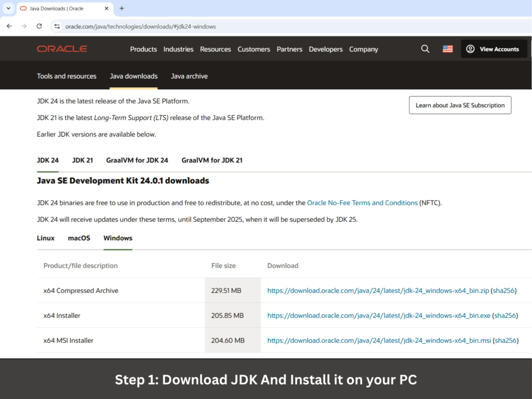Click the View Accounts button
The height and width of the screenshot is (399, 532).
click(494, 49)
